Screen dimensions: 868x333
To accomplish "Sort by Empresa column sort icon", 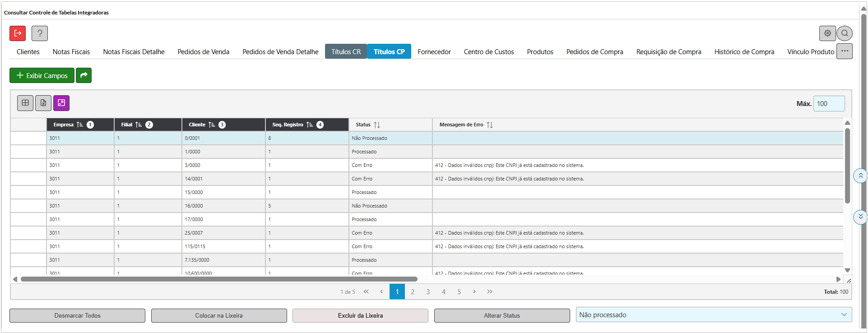I will point(80,125).
